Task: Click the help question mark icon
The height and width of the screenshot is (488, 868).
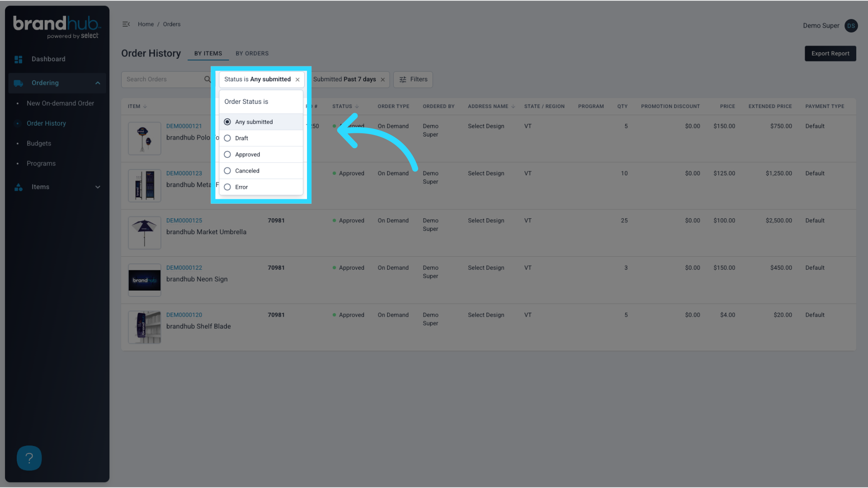Action: (x=29, y=458)
